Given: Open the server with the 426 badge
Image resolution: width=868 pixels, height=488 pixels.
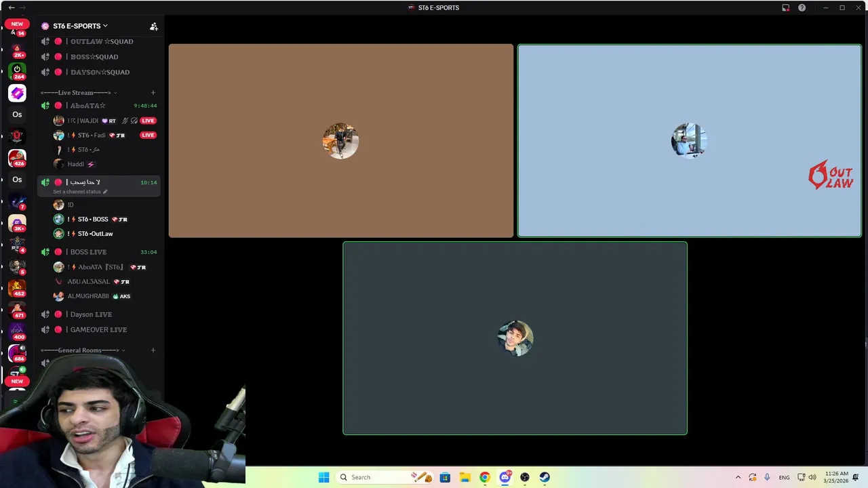Looking at the screenshot, I should 17,158.
